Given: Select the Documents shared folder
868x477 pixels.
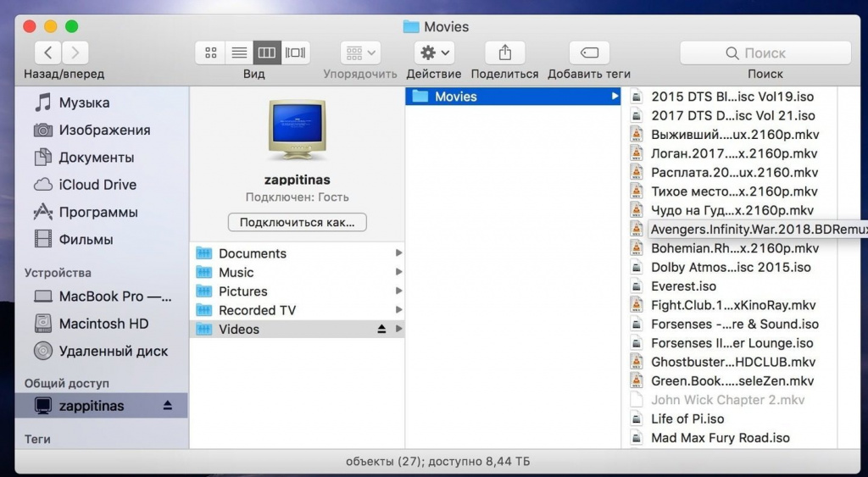Looking at the screenshot, I should click(x=298, y=253).
